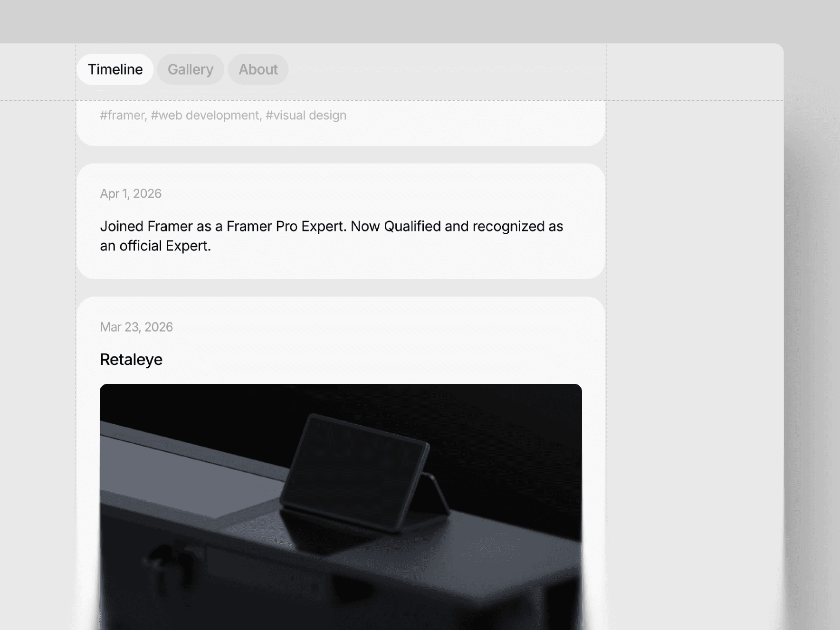Open the Retaleye preview image
840x630 pixels.
(x=341, y=507)
